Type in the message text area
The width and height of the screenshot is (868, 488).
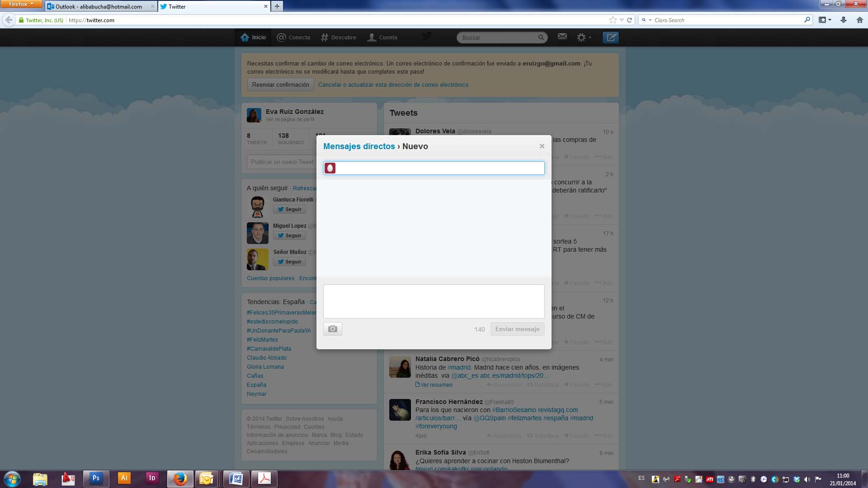point(434,301)
